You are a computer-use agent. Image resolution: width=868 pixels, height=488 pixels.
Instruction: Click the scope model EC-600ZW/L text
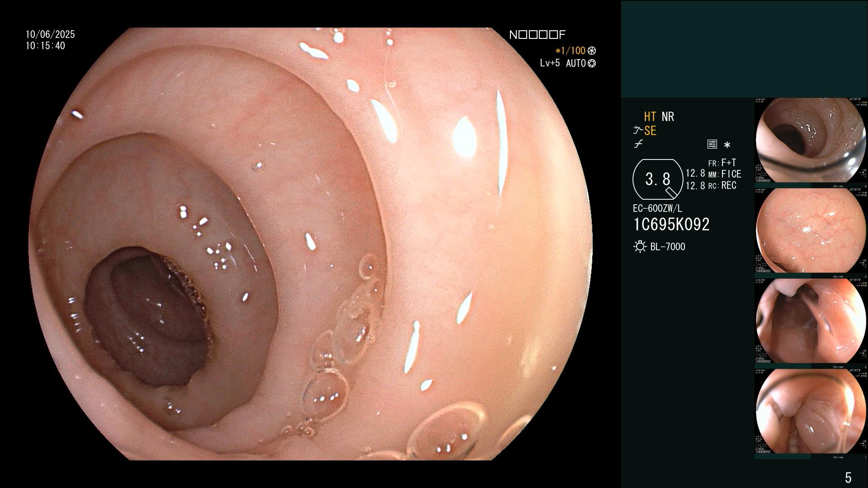point(657,208)
